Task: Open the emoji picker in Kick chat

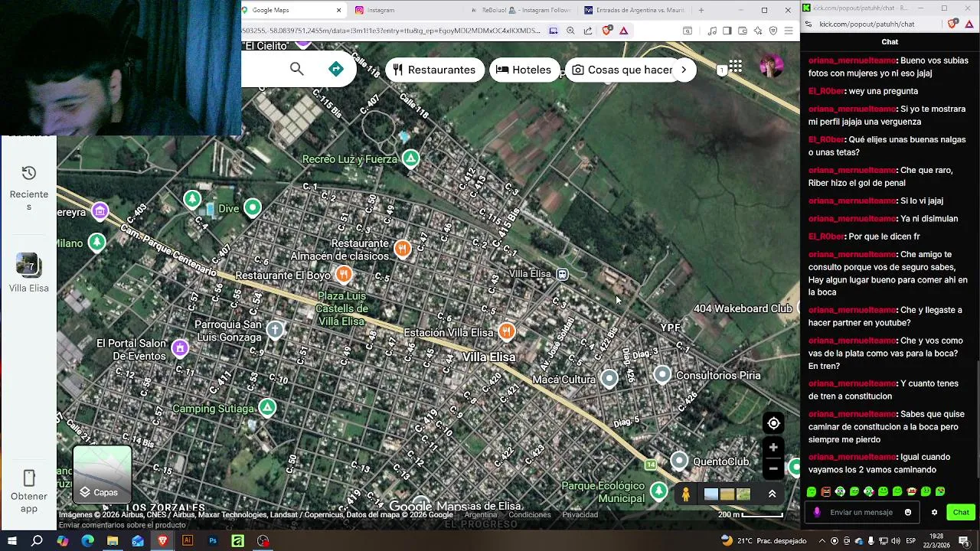Action: pos(908,512)
